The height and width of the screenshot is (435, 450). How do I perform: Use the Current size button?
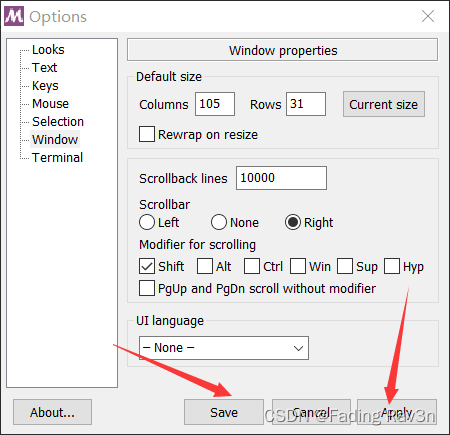[384, 104]
